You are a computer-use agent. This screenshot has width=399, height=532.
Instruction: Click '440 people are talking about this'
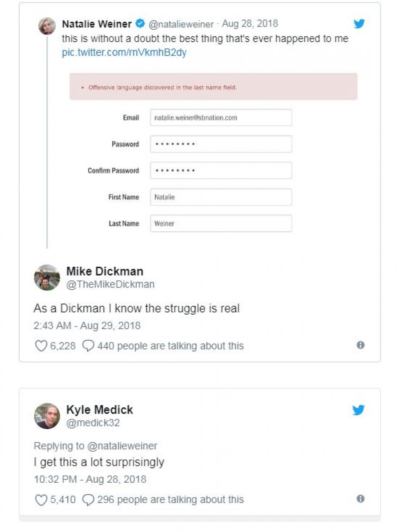click(x=171, y=346)
